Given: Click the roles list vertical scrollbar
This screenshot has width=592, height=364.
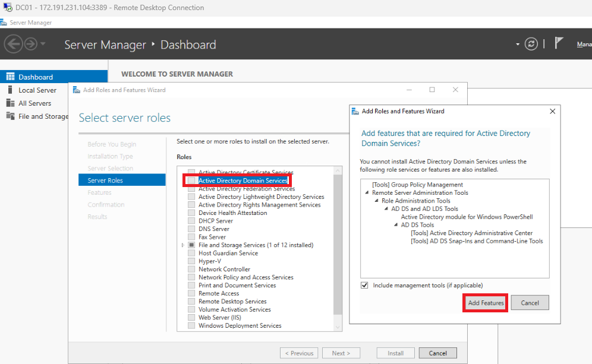Looking at the screenshot, I should tap(338, 245).
